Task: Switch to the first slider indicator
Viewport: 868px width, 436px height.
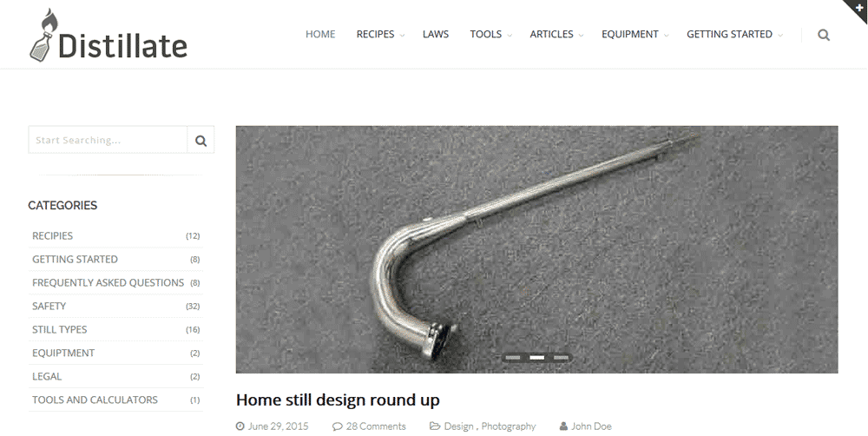Action: 513,358
